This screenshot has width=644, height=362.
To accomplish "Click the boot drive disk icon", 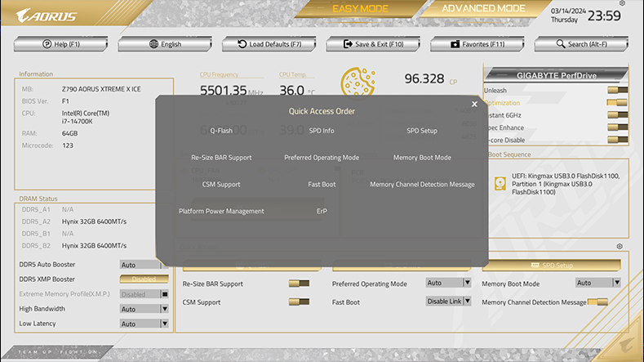I will [x=500, y=184].
